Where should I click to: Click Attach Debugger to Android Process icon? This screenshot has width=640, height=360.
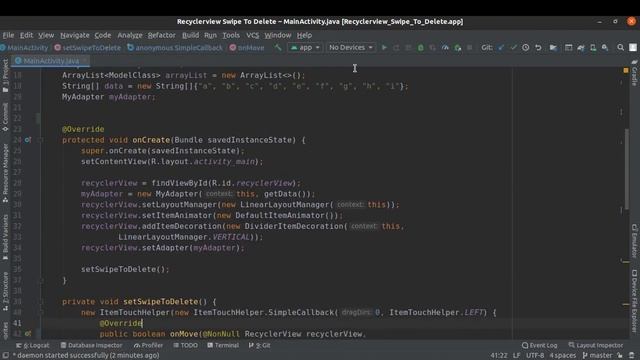tap(458, 48)
